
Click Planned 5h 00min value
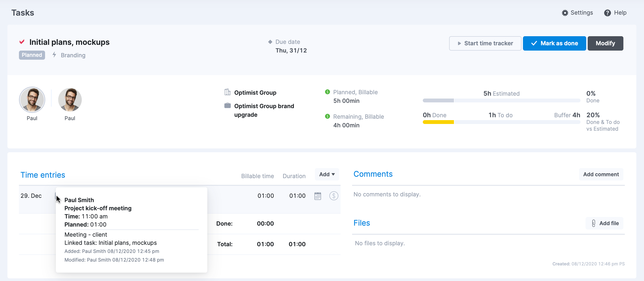tap(346, 101)
